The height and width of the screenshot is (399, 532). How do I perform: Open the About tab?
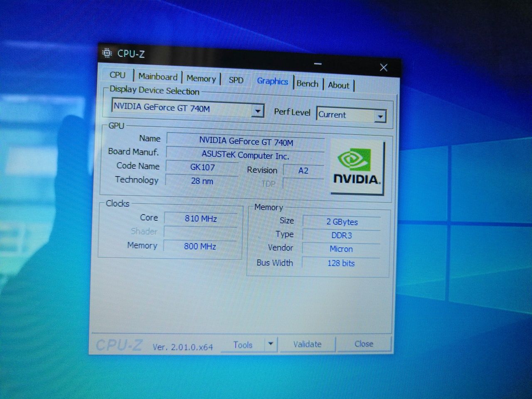[339, 85]
